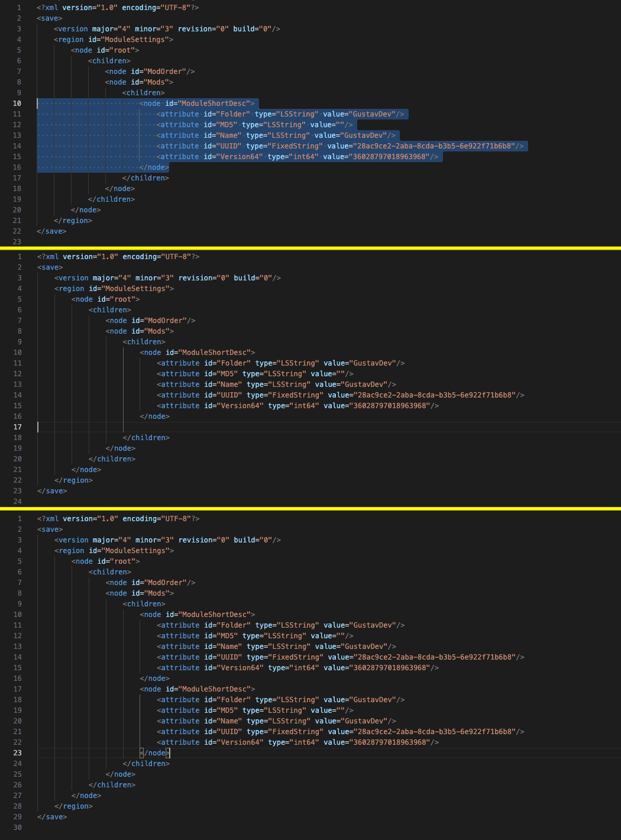
Task: Click the active line number 17 in the middle pane
Action: (x=17, y=427)
